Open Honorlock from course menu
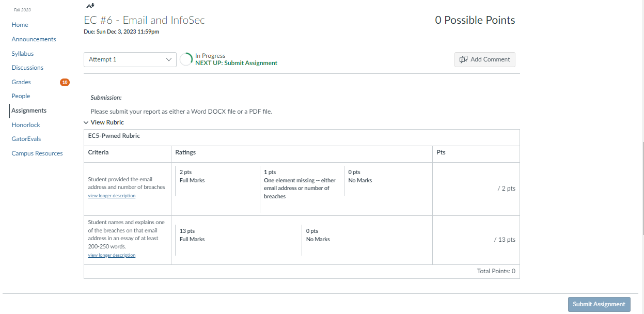The width and height of the screenshot is (644, 314). pyautogui.click(x=26, y=125)
